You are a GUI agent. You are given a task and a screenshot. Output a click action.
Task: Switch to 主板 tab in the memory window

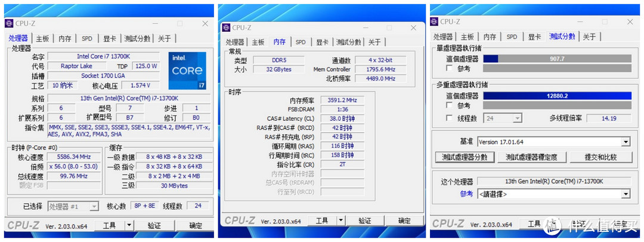coord(258,42)
